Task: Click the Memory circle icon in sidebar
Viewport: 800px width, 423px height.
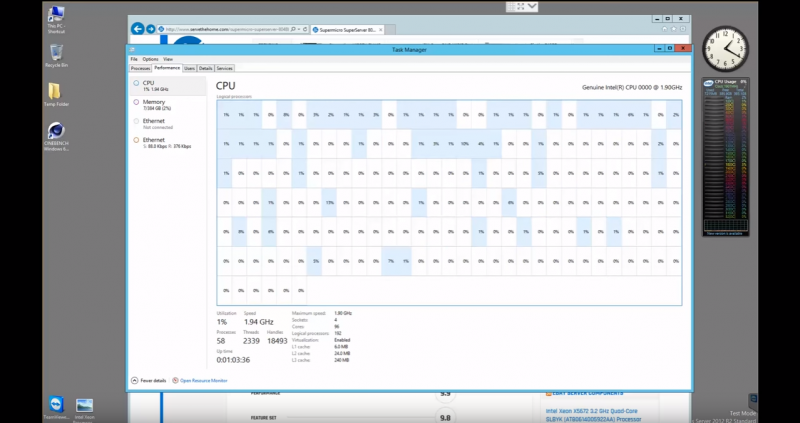Action: point(136,102)
